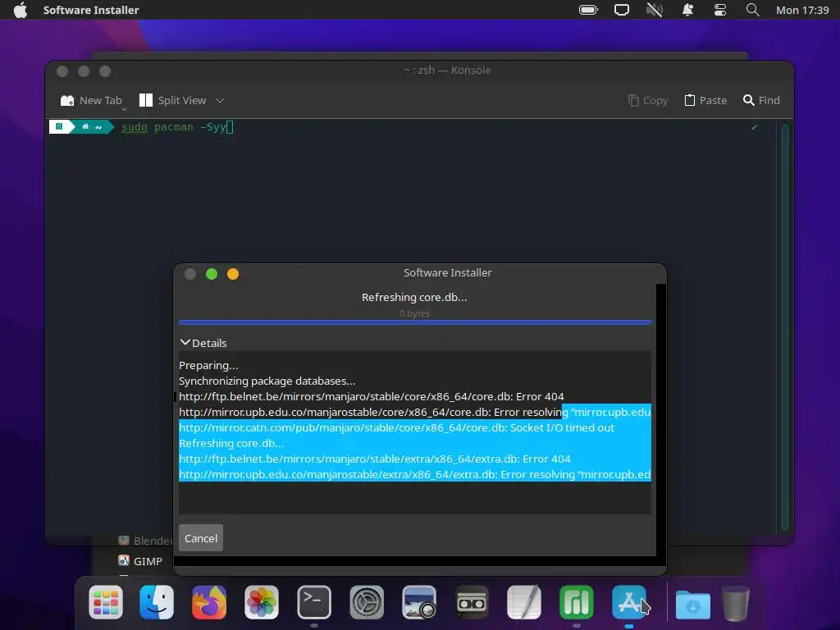Launch Firefox from the dock
The height and width of the screenshot is (630, 840).
click(209, 602)
